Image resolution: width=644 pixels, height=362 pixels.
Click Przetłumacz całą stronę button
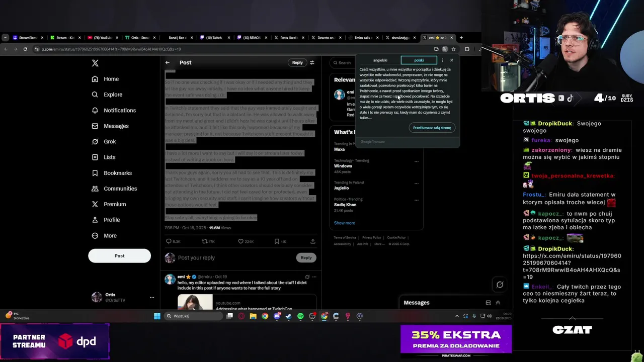(432, 128)
